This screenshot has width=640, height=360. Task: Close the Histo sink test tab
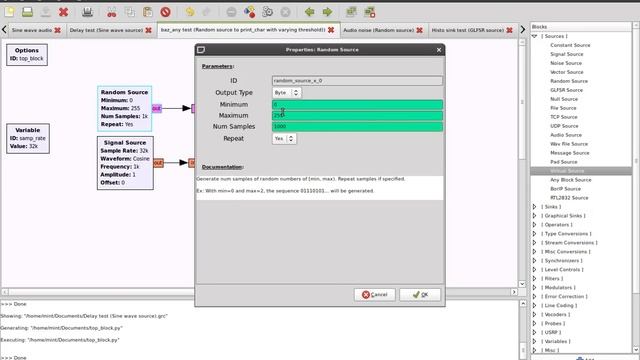(x=509, y=30)
